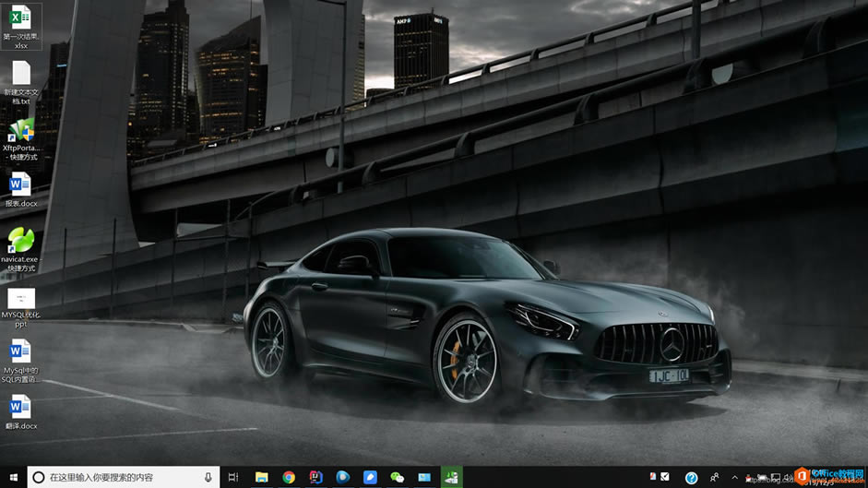
Task: Click the blue help question mark tray icon
Action: point(691,478)
